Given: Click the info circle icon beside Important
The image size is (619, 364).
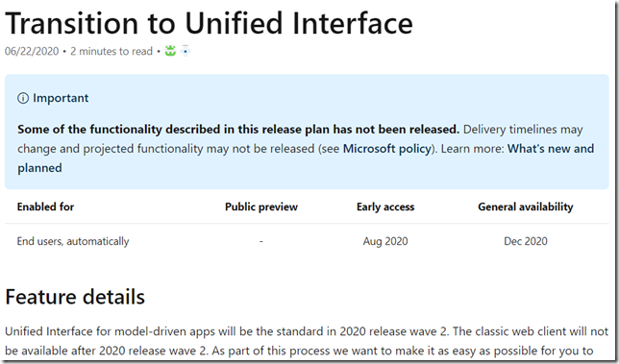Looking at the screenshot, I should click(23, 98).
